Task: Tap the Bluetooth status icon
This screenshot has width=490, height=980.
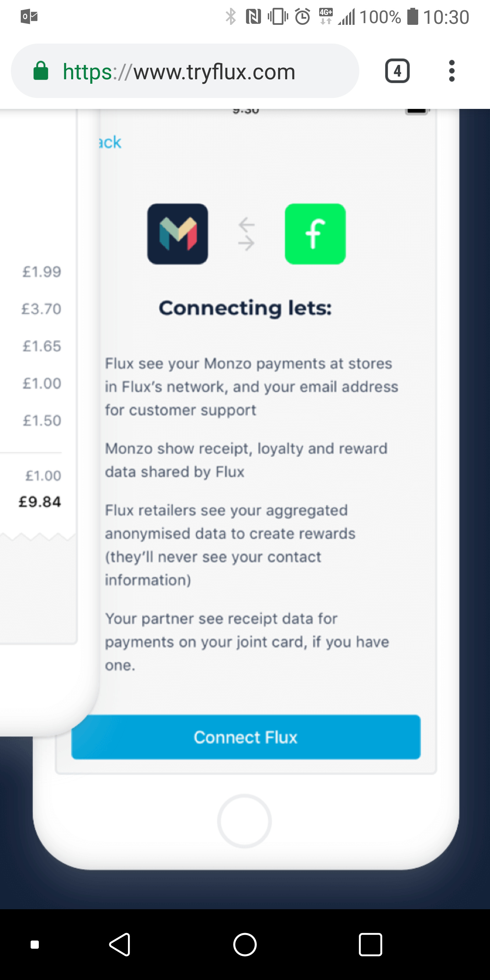Action: 231,17
